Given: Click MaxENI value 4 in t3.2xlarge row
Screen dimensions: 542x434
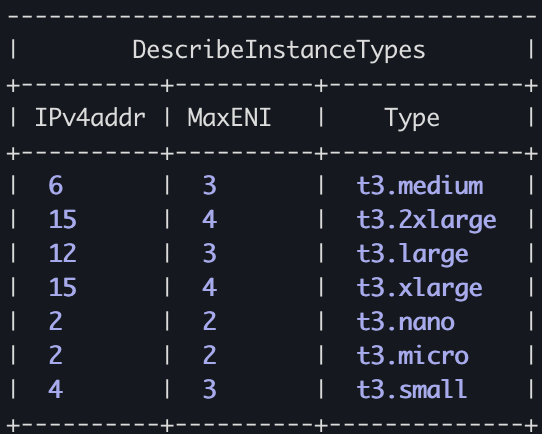Looking at the screenshot, I should pos(209,219).
